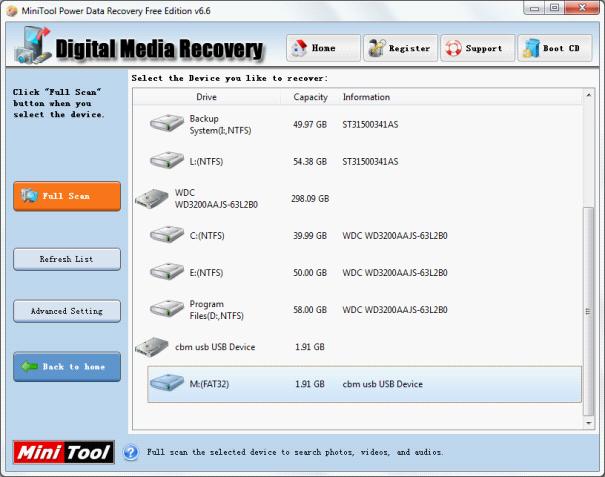Sort by the Capacity column header
The image size is (605, 477).
point(310,97)
